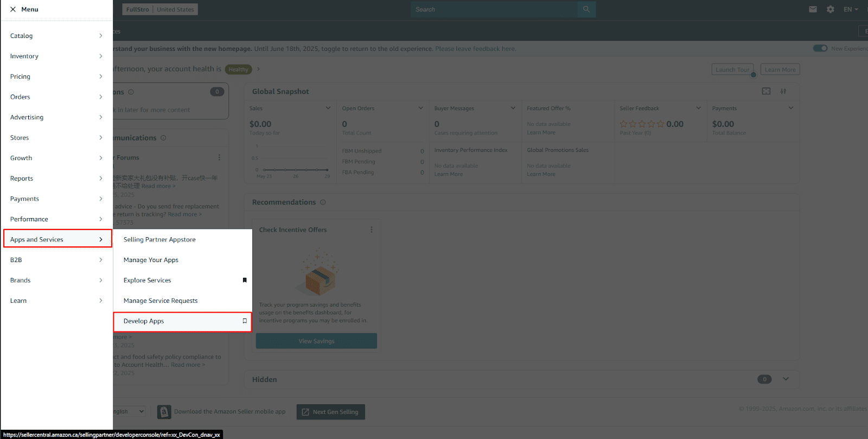
Task: Open the Stores menu
Action: pos(56,138)
